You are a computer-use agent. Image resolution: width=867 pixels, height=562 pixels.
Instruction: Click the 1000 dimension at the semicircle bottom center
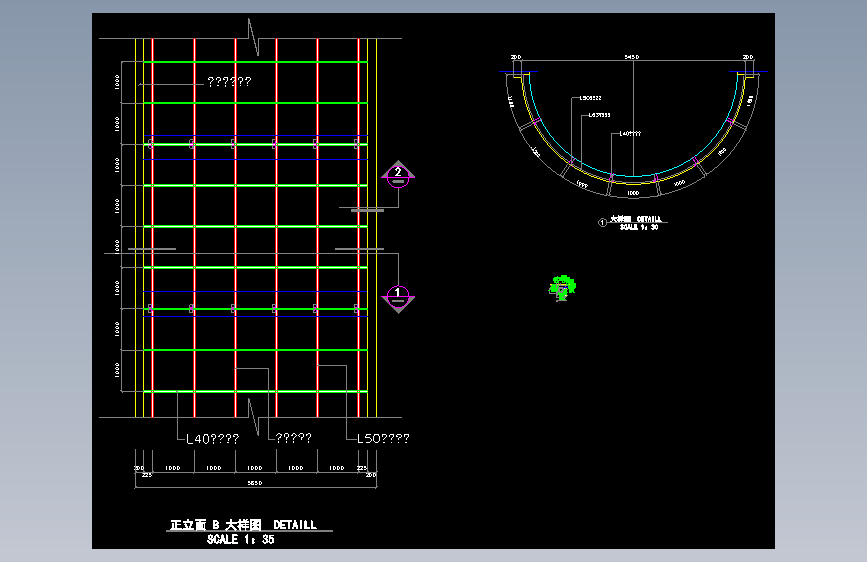point(633,193)
